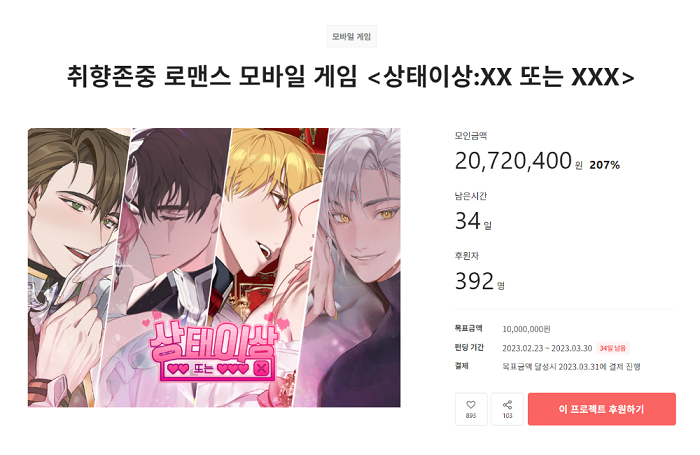This screenshot has width=700, height=455.
Task: Click the 207% achievement rate
Action: coord(604,165)
